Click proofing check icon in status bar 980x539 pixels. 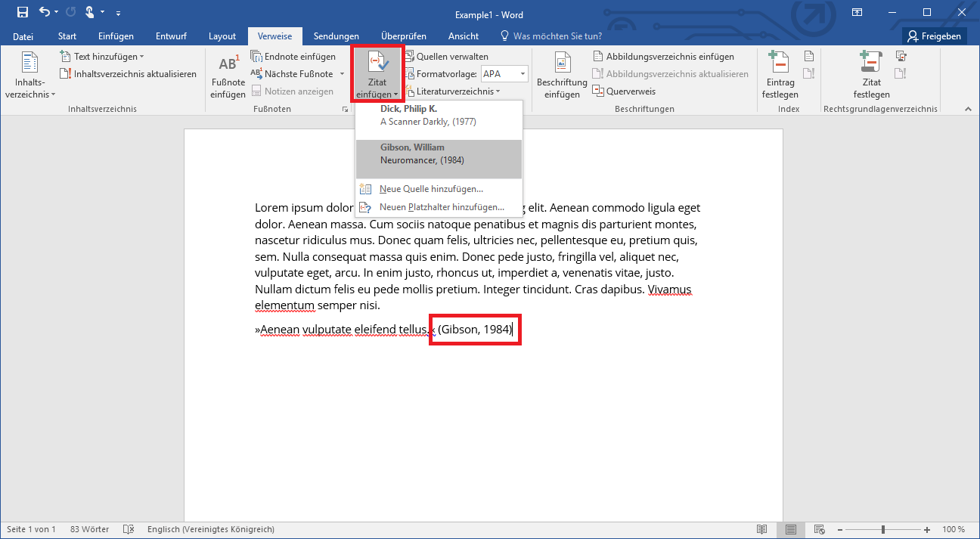pyautogui.click(x=129, y=529)
